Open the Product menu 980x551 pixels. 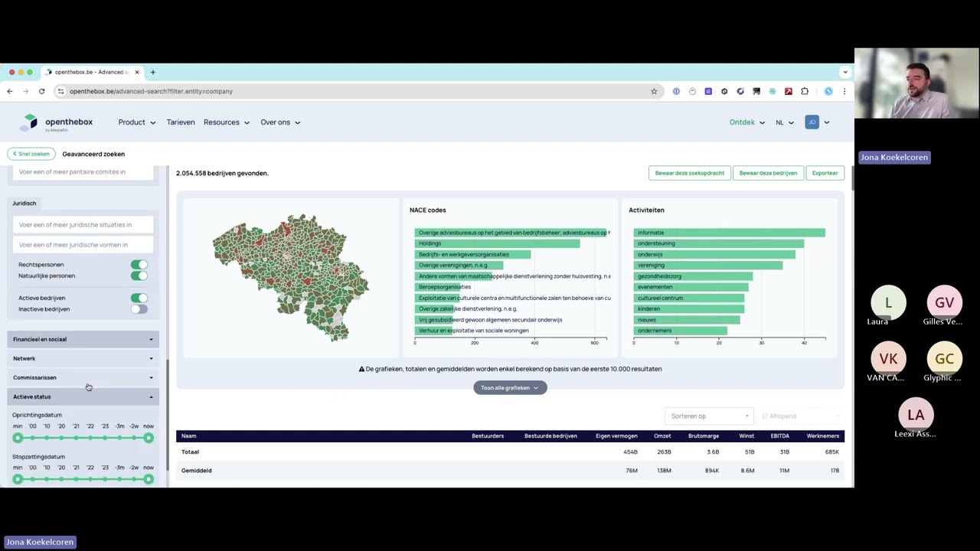click(136, 122)
